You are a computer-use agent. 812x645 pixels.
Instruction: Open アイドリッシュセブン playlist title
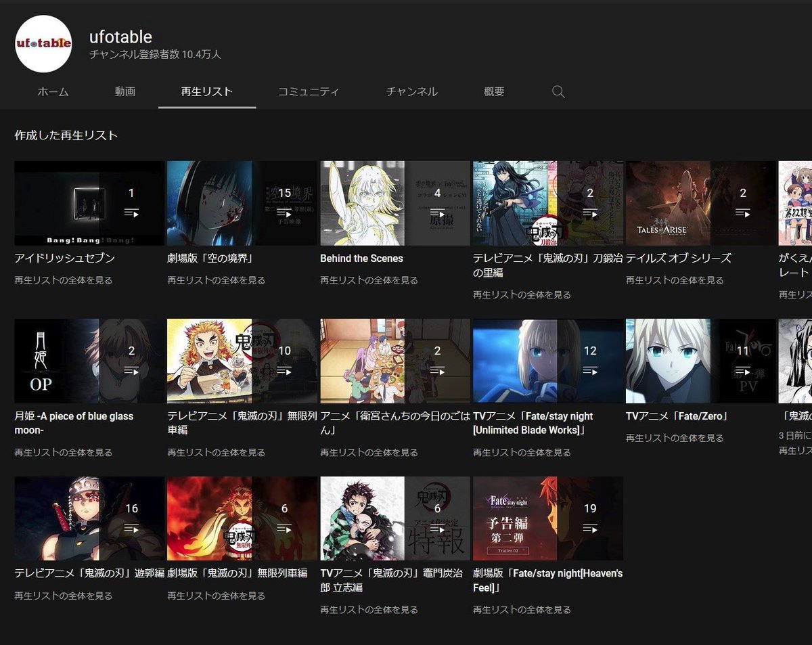point(65,258)
